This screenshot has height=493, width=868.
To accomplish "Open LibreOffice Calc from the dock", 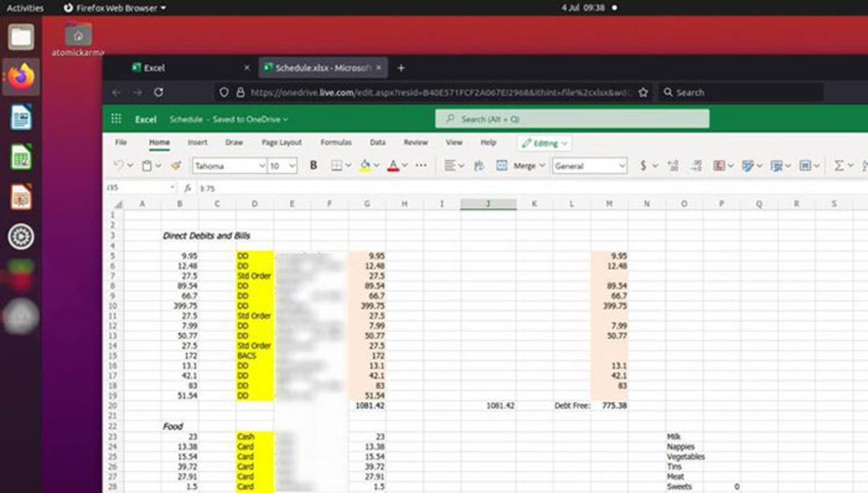I will (x=21, y=157).
